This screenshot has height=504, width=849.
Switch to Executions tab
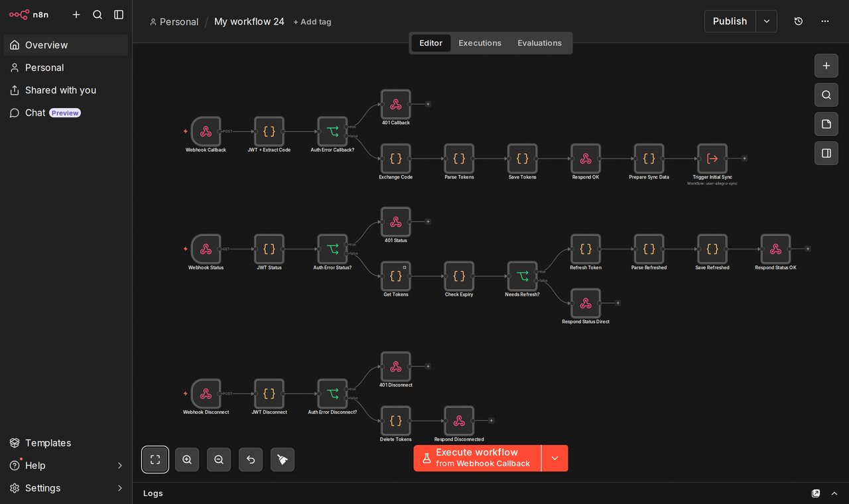(480, 43)
